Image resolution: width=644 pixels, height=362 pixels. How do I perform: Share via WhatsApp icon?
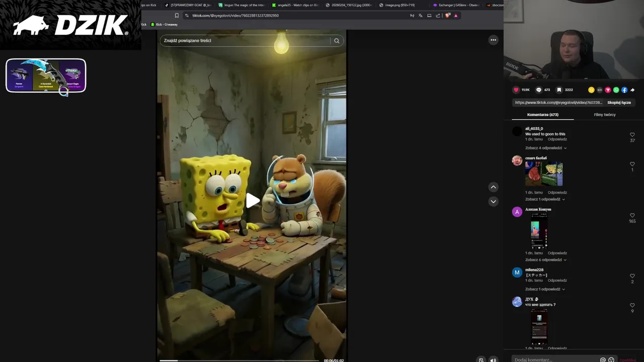tap(616, 90)
